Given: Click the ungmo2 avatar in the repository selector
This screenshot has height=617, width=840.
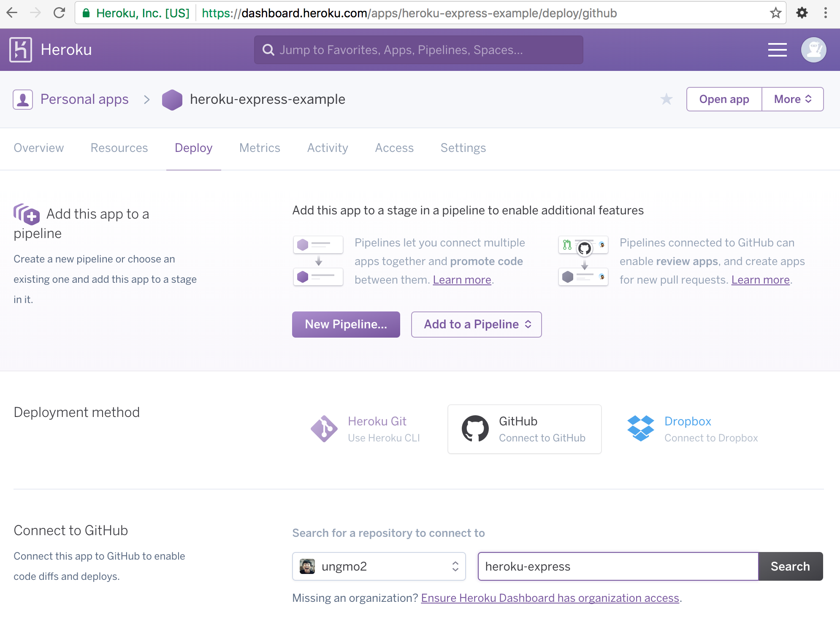Looking at the screenshot, I should click(307, 566).
